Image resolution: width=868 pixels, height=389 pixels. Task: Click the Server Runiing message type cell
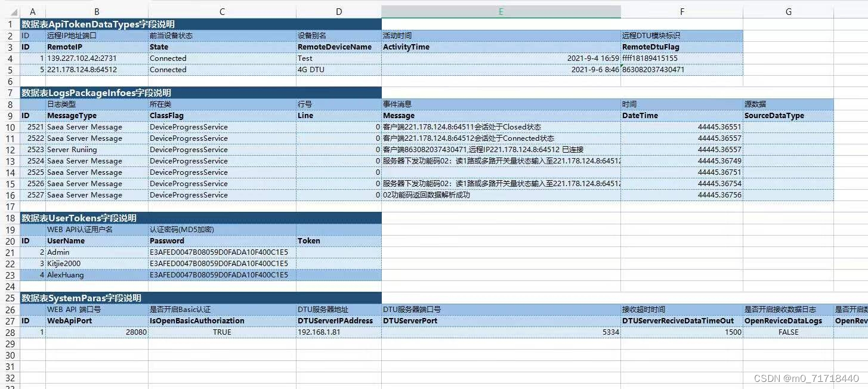(x=97, y=150)
